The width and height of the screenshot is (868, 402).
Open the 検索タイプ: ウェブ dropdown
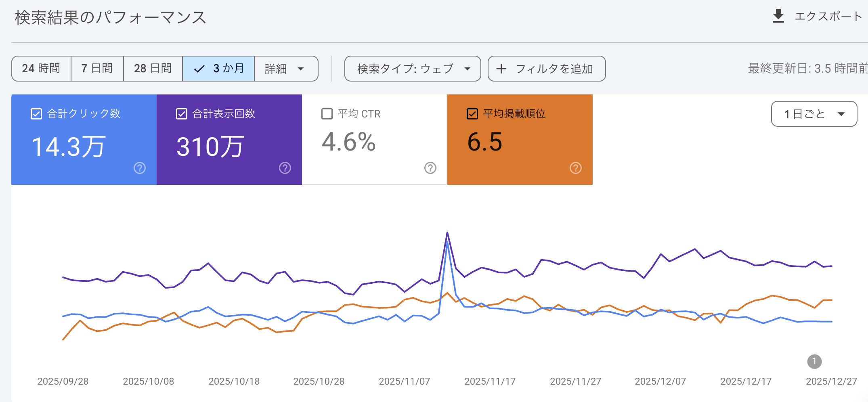click(412, 69)
